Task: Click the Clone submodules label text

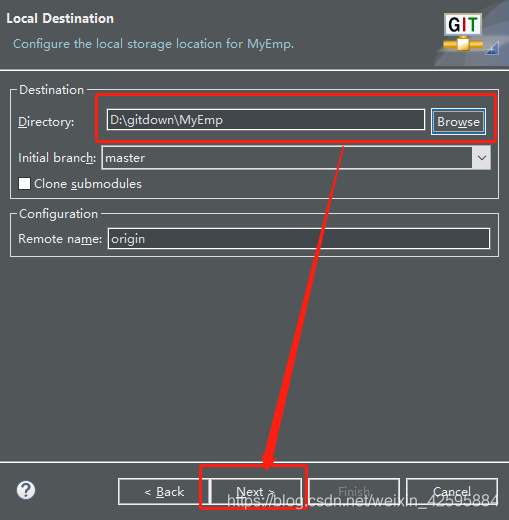Action: click(88, 184)
